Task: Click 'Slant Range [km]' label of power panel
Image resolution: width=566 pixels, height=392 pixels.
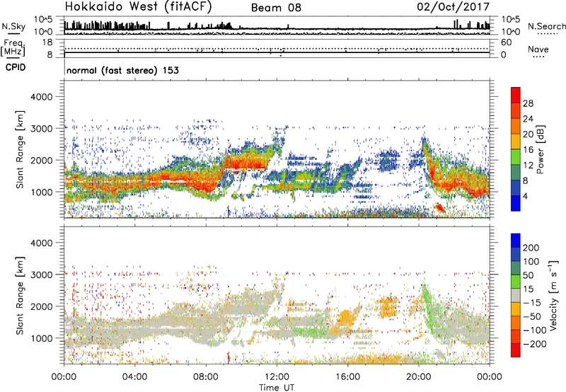Action: (x=20, y=149)
